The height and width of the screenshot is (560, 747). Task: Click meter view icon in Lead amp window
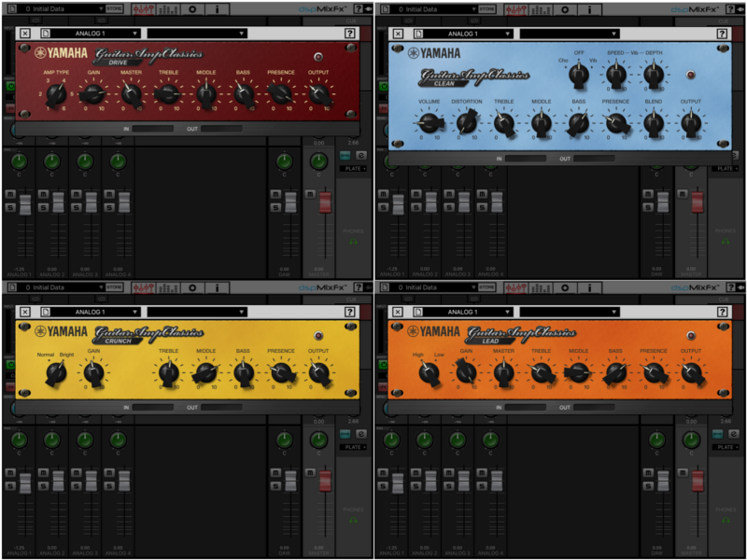tap(541, 287)
